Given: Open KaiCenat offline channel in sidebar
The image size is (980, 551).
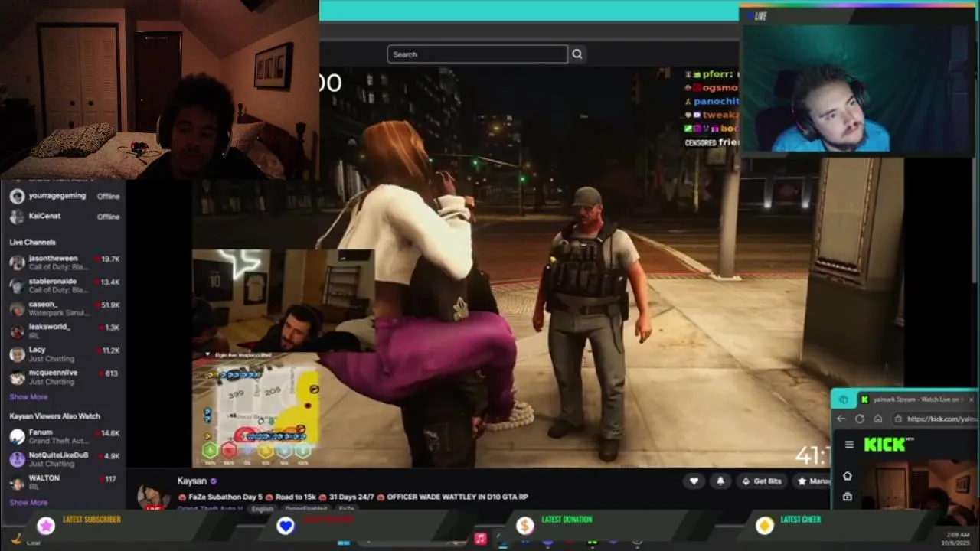Looking at the screenshot, I should coord(64,216).
